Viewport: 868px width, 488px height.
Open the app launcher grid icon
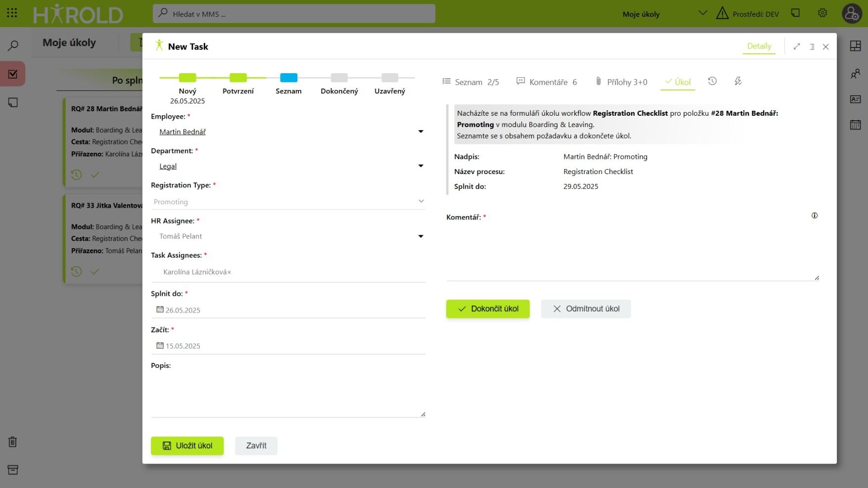[x=12, y=13]
